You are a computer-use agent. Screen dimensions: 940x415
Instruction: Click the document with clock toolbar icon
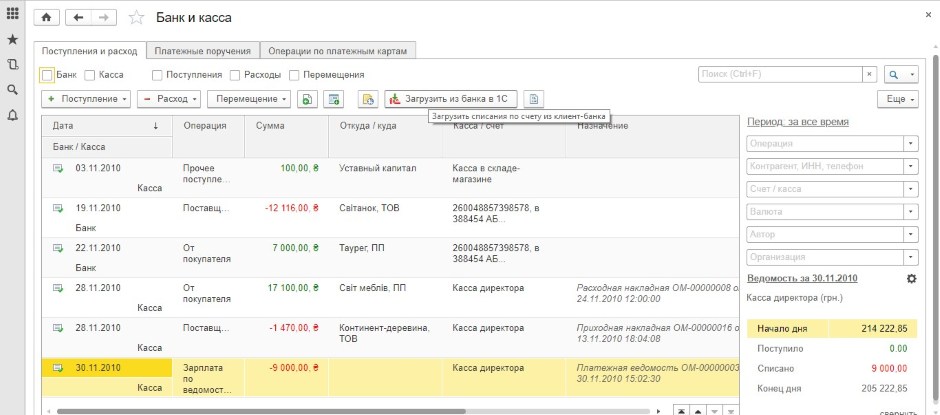(368, 100)
